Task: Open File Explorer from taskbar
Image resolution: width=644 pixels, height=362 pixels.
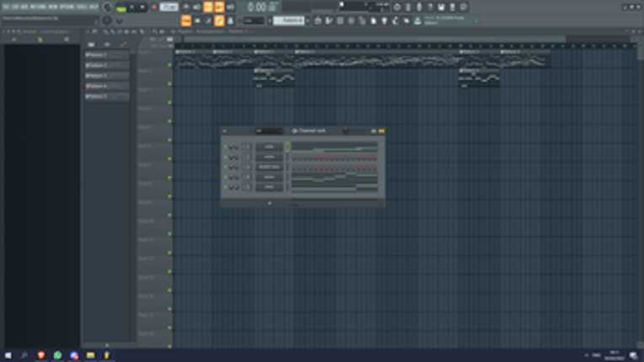Action: (90, 355)
